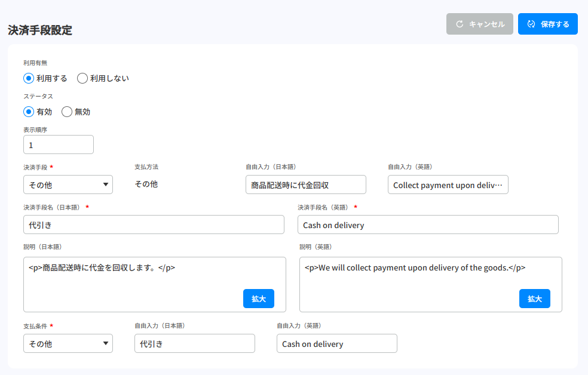Screen dimensions: 588x375
Task: Open the 支払条件 dropdown
Action: [x=68, y=343]
